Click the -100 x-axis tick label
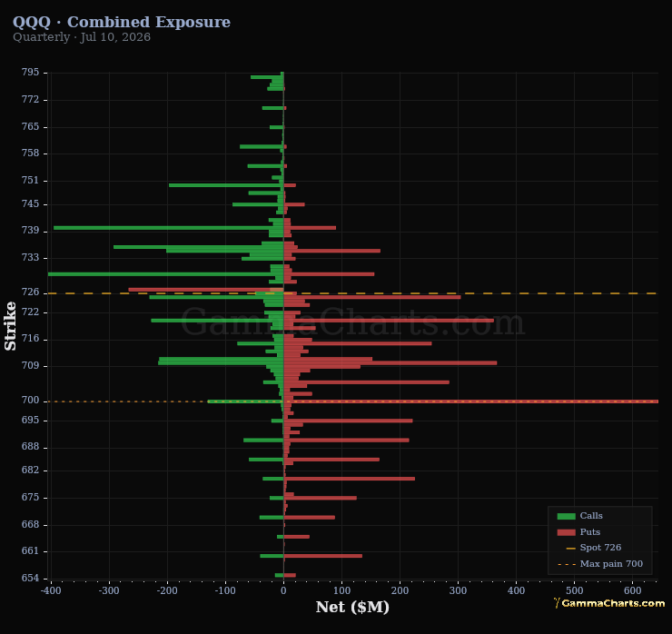Viewport: 672px width, 634px height. [225, 590]
